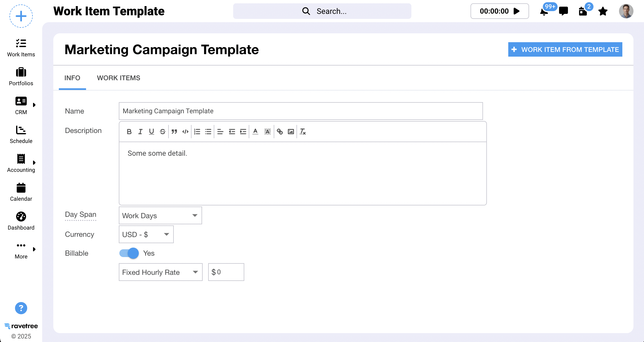Insert a link in the description
644x342 pixels.
tap(280, 132)
